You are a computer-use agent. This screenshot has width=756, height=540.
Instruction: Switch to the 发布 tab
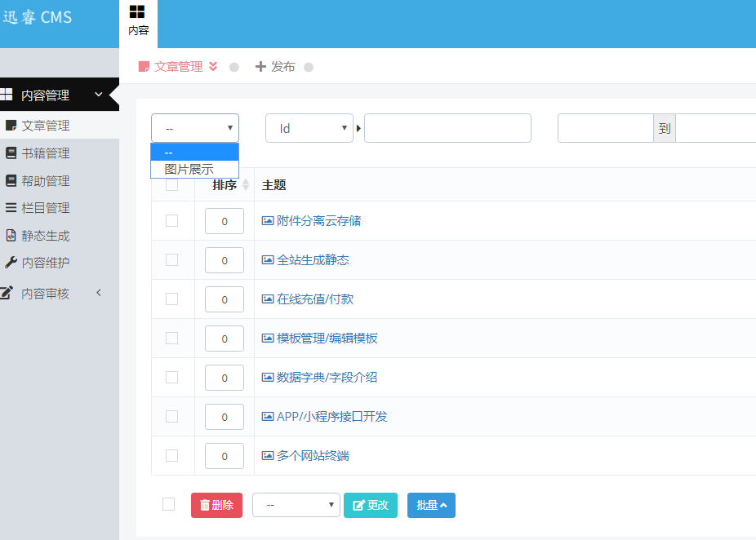point(275,66)
